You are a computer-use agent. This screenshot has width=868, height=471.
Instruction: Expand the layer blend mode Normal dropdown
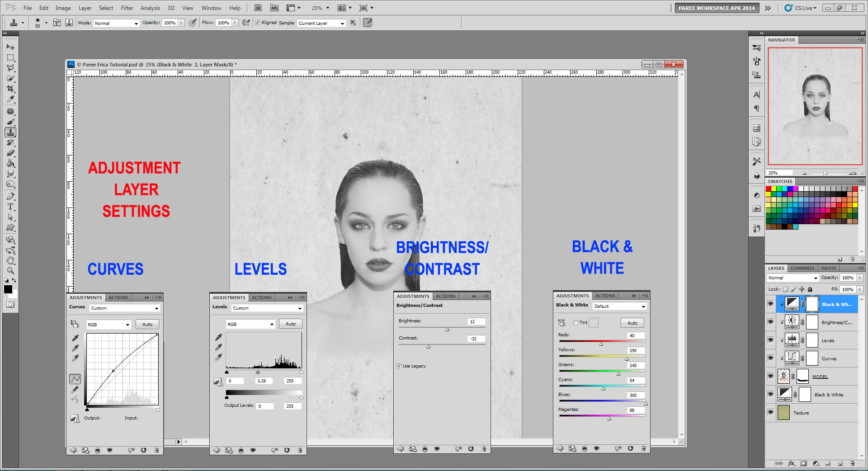793,278
